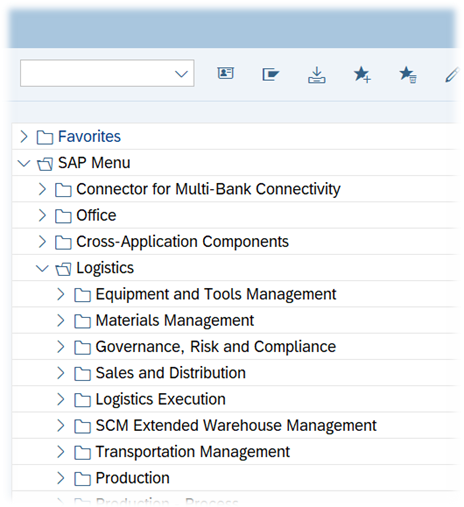This screenshot has height=507, width=464.
Task: Expand Equipment and Tools Management chevron
Action: tap(61, 294)
